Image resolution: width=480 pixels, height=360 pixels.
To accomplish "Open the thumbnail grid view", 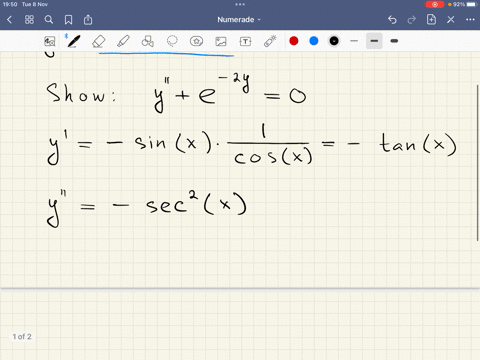I will [29, 20].
